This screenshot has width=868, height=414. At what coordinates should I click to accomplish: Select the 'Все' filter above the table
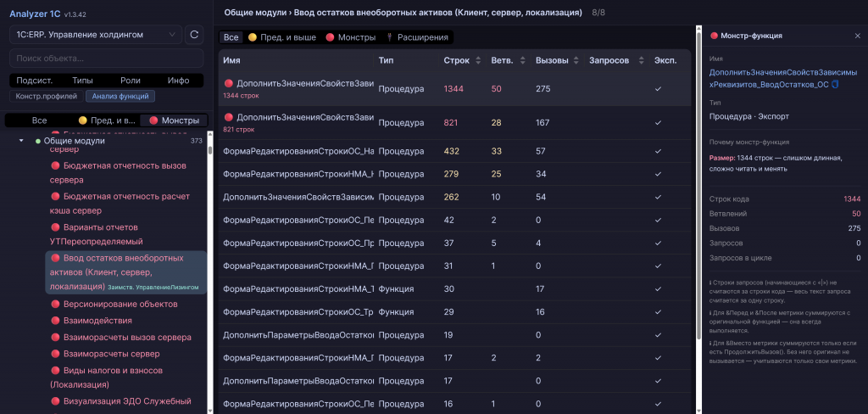click(x=231, y=37)
